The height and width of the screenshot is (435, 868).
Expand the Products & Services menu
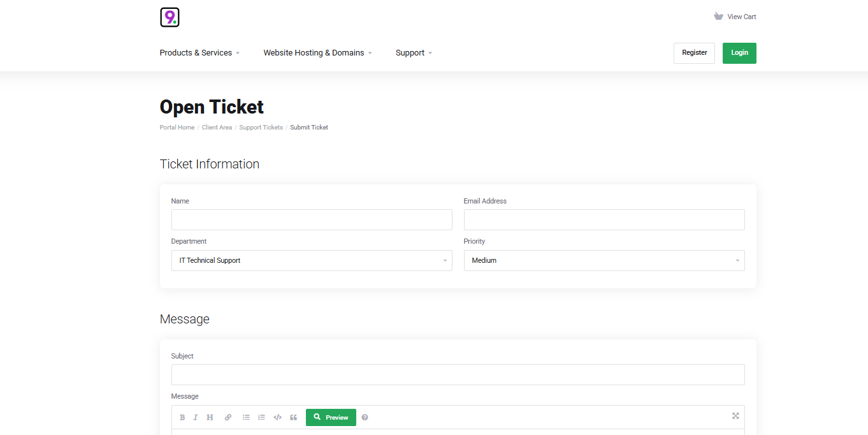point(199,53)
